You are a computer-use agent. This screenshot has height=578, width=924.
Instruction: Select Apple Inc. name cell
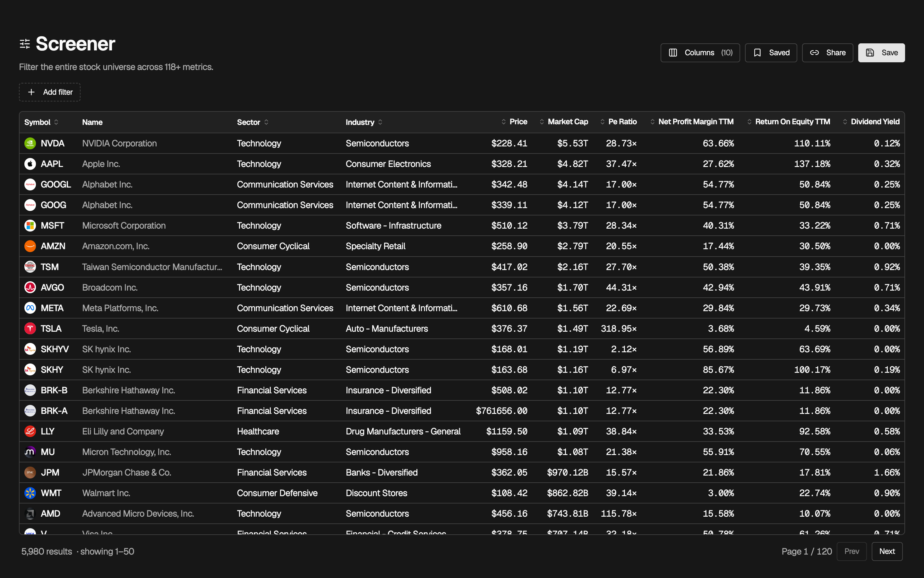(101, 164)
